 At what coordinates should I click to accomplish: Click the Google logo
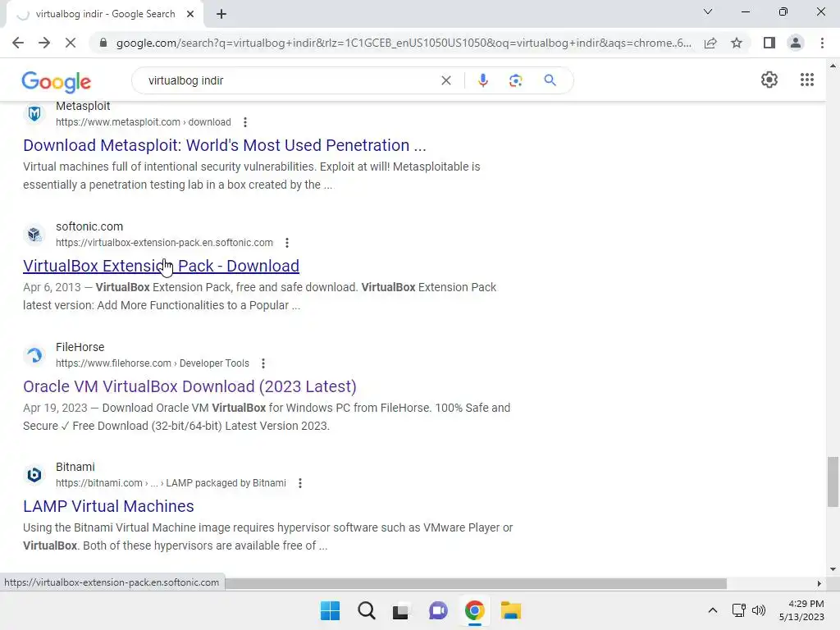coord(57,81)
